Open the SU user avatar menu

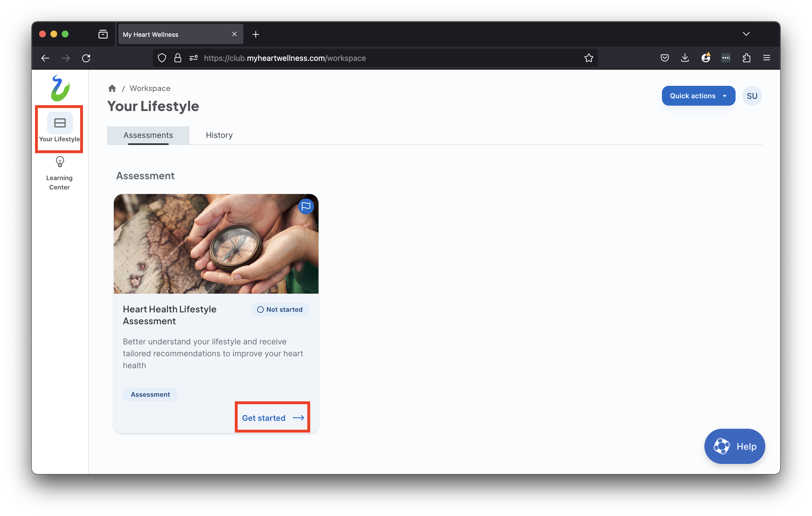click(752, 96)
